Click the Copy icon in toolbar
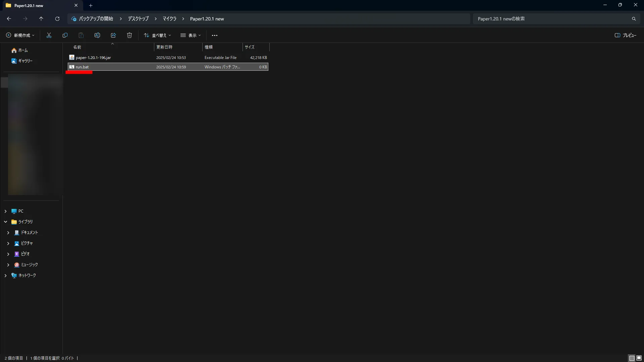Image resolution: width=644 pixels, height=362 pixels. click(x=65, y=35)
